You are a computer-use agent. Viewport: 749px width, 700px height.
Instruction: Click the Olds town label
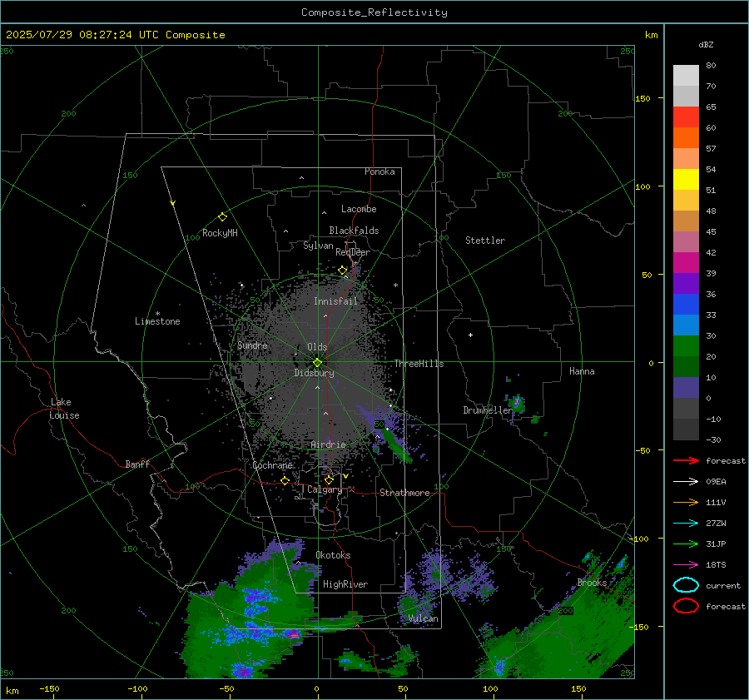tap(317, 347)
